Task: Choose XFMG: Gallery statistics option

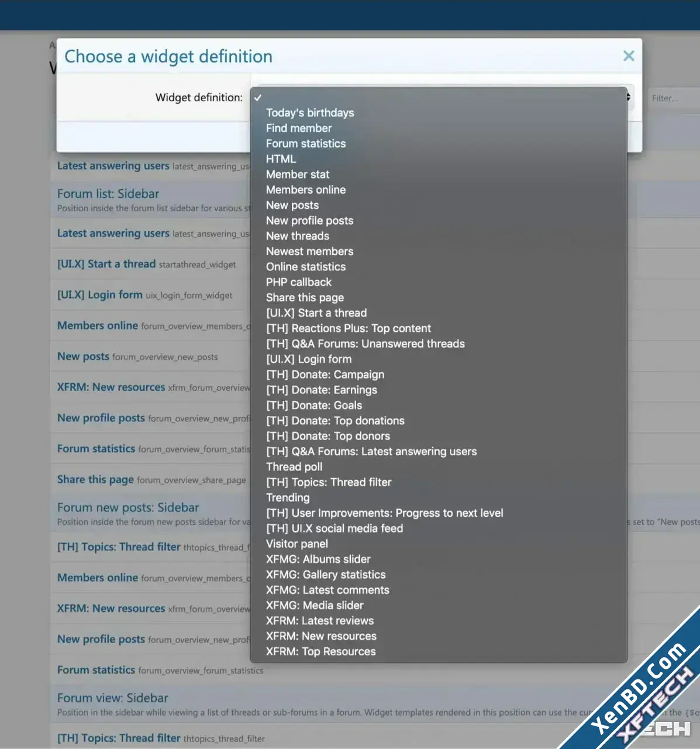Action: (x=439, y=575)
